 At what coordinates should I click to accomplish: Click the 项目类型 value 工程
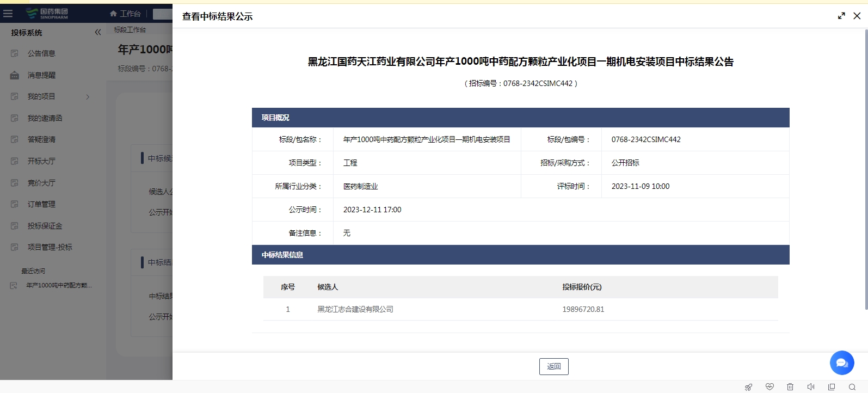click(x=350, y=163)
